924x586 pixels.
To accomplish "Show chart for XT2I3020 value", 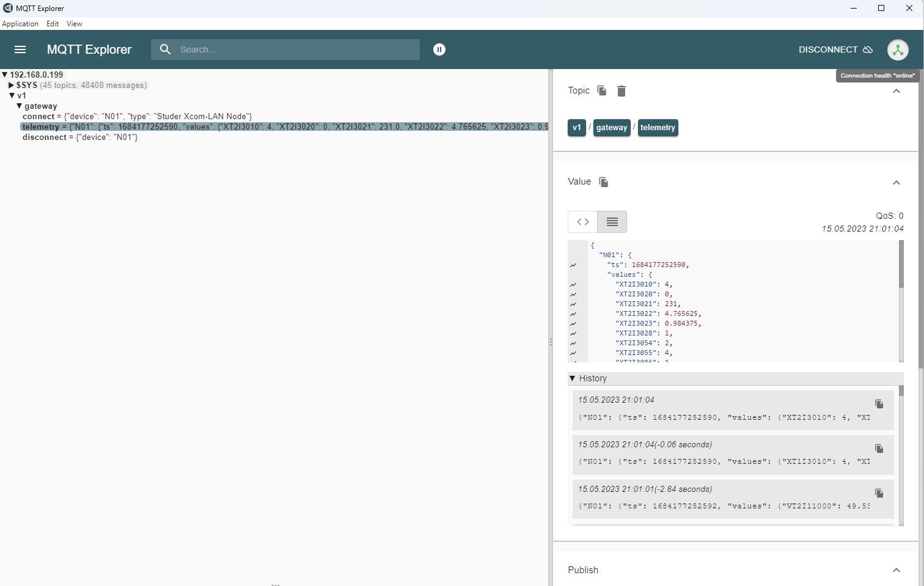I will (x=573, y=295).
